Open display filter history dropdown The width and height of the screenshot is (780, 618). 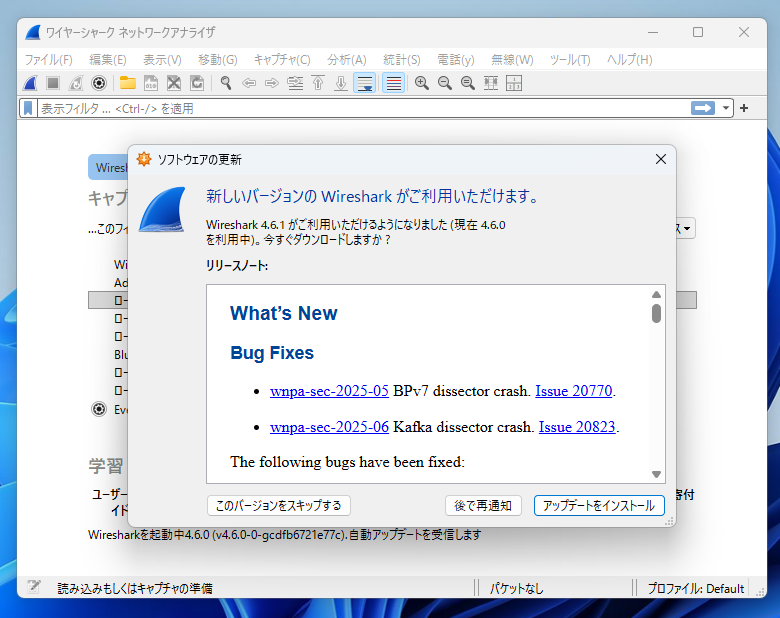[726, 108]
